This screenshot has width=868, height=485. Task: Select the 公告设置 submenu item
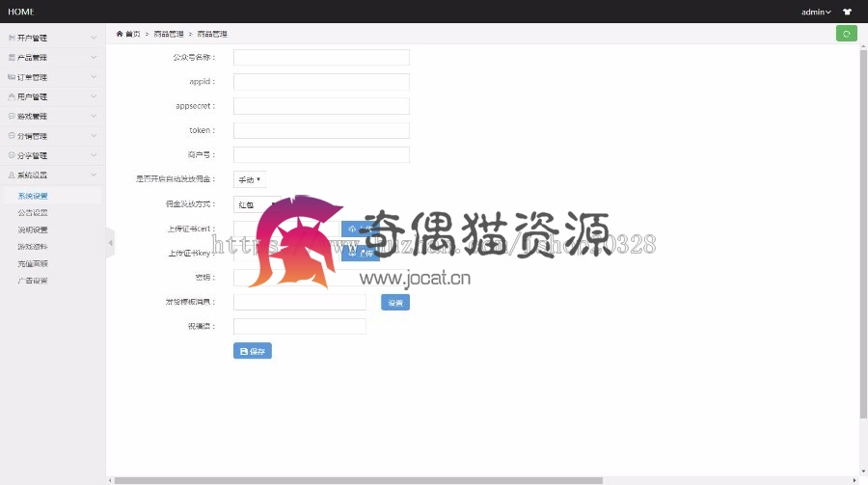[33, 212]
